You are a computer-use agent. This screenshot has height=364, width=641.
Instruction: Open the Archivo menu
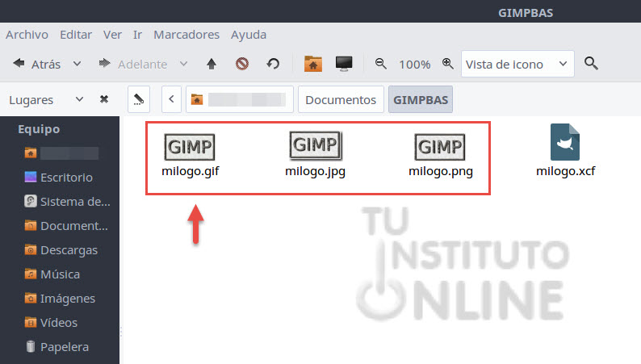[27, 35]
